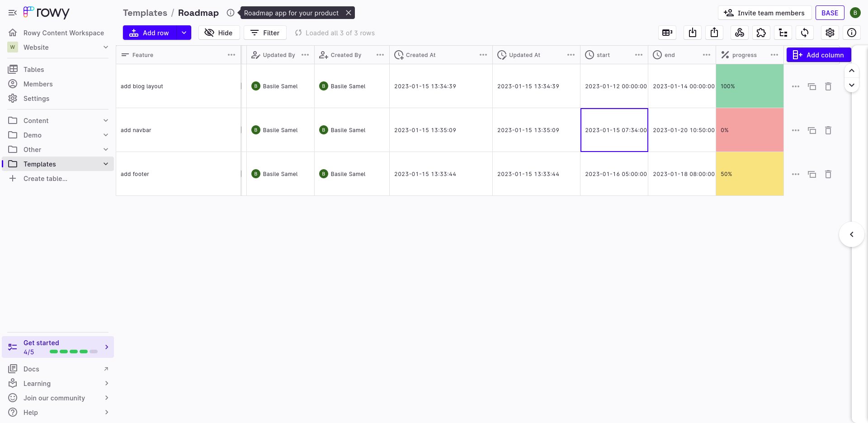
Task: Select Members in the sidebar
Action: [38, 84]
